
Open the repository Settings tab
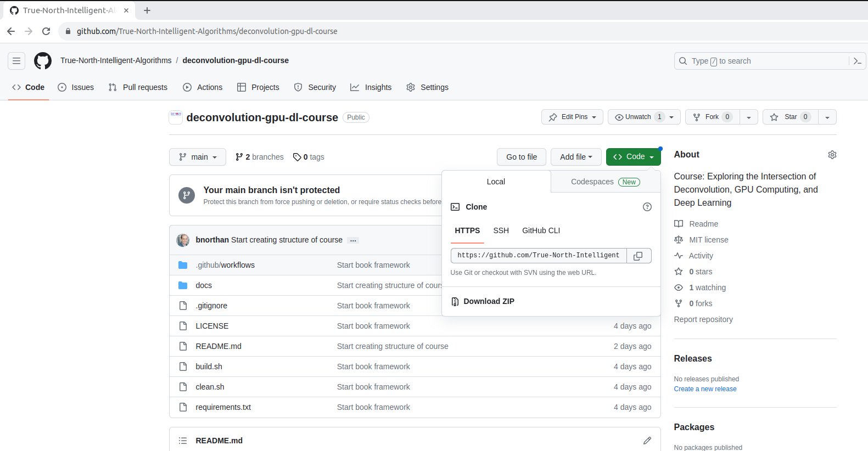tap(427, 87)
